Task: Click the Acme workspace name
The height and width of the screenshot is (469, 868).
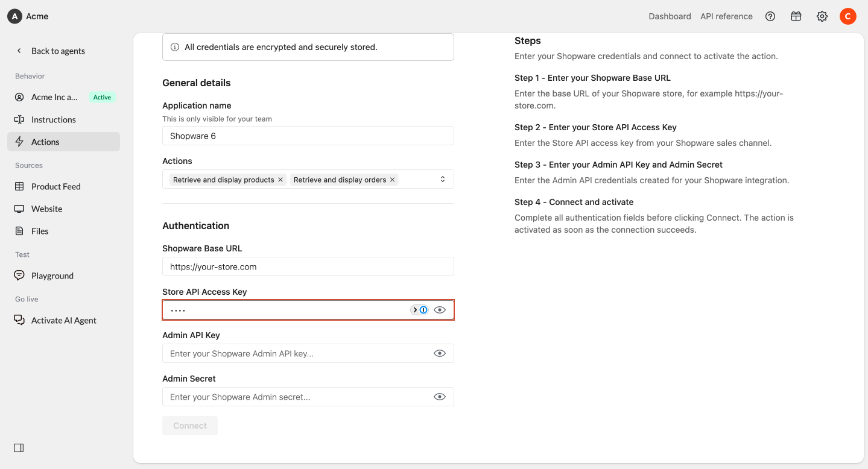Action: pyautogui.click(x=37, y=16)
